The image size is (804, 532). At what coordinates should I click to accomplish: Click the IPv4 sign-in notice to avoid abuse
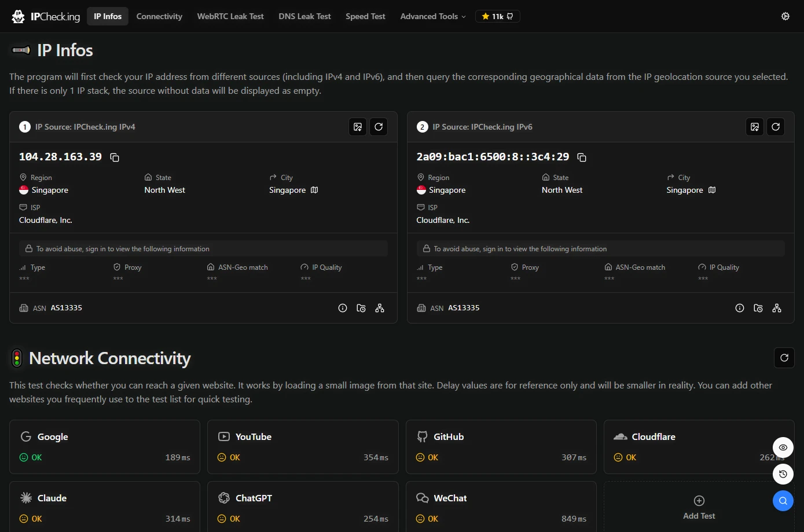tap(203, 248)
